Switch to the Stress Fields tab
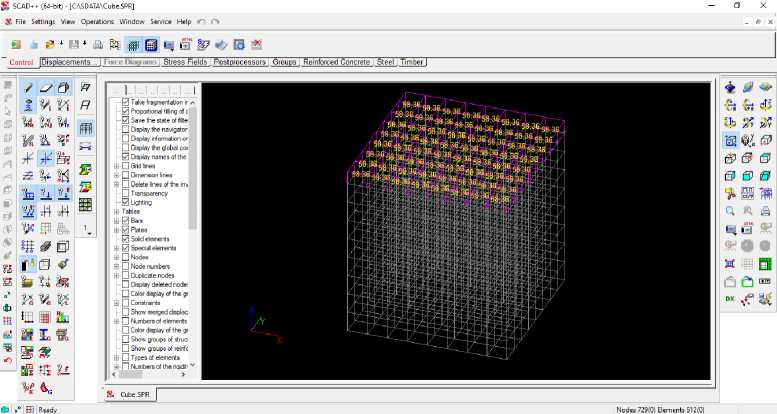The height and width of the screenshot is (414, 777). tap(185, 62)
